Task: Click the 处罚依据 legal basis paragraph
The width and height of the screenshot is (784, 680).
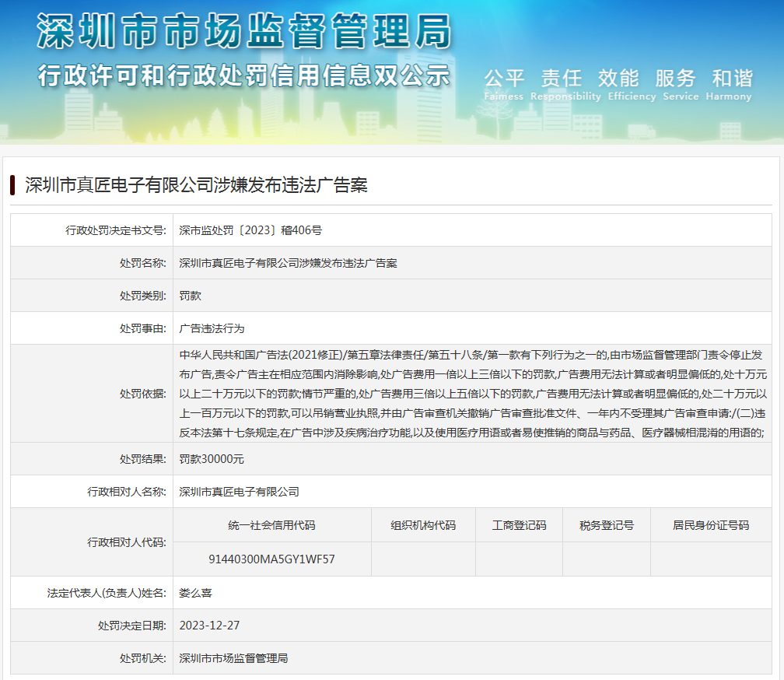Action: tap(473, 394)
